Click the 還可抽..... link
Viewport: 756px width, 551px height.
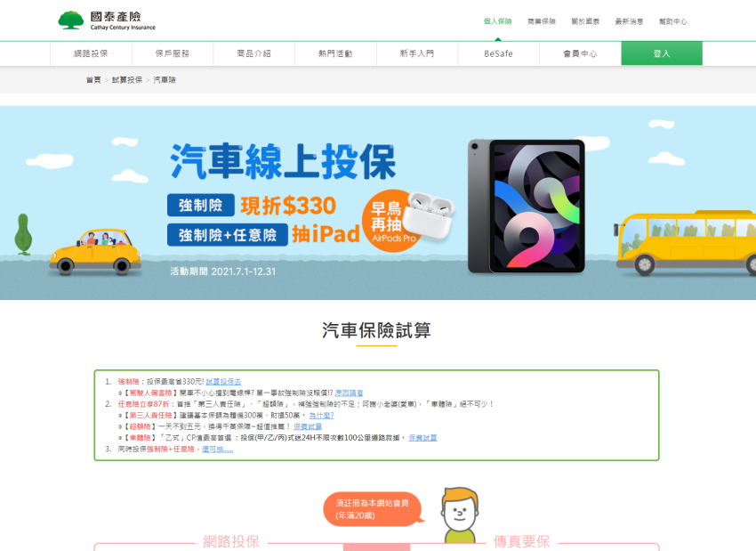(217, 450)
